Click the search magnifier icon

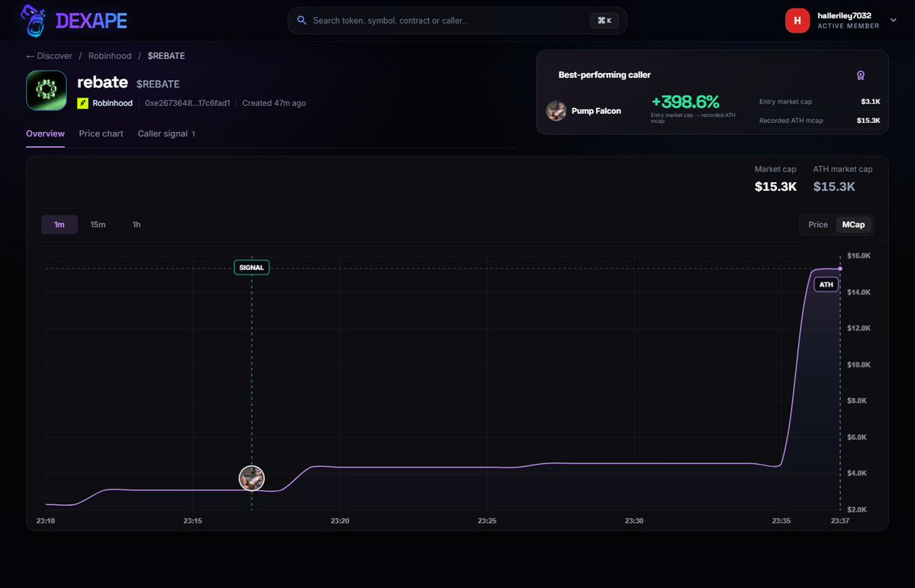pos(301,21)
